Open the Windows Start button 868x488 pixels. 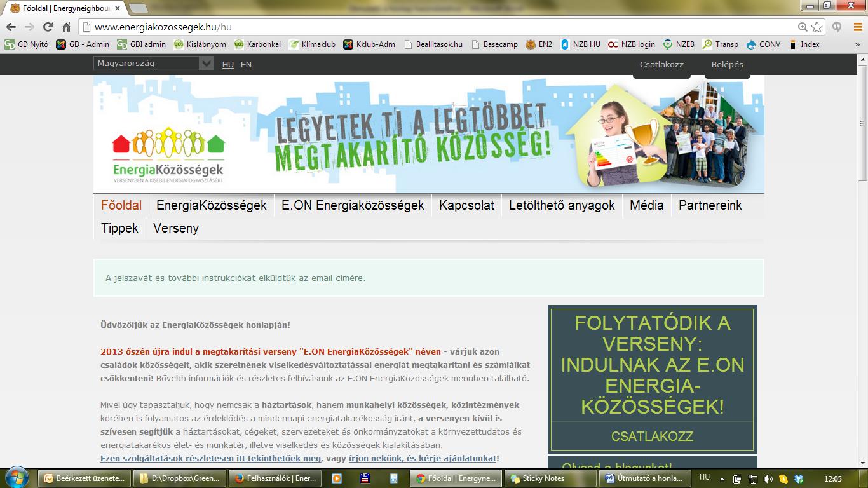coord(17,478)
